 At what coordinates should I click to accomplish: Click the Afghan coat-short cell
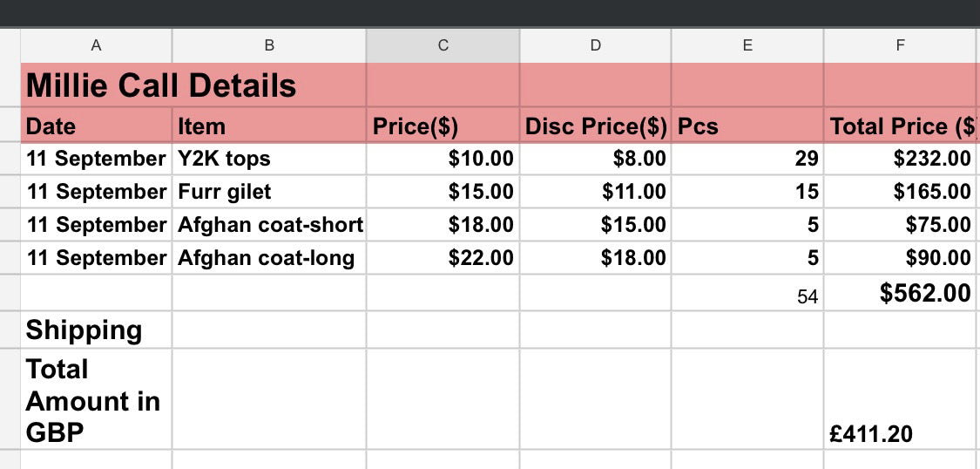[x=269, y=225]
